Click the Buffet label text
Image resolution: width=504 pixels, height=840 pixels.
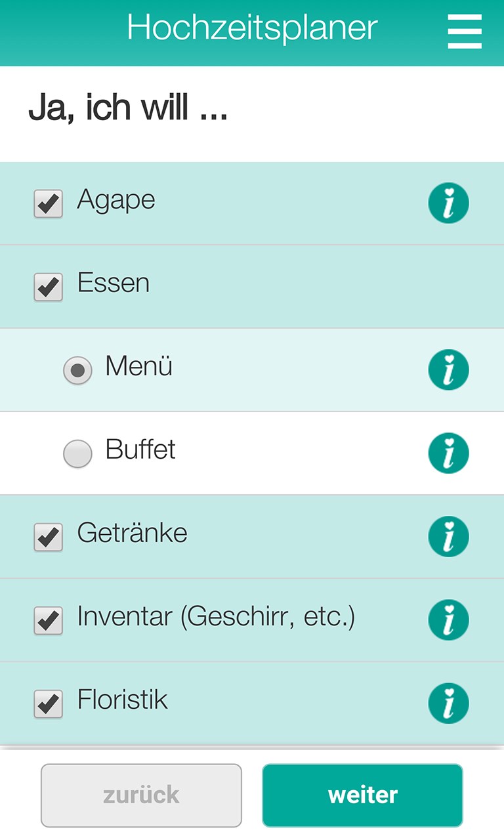pyautogui.click(x=140, y=450)
